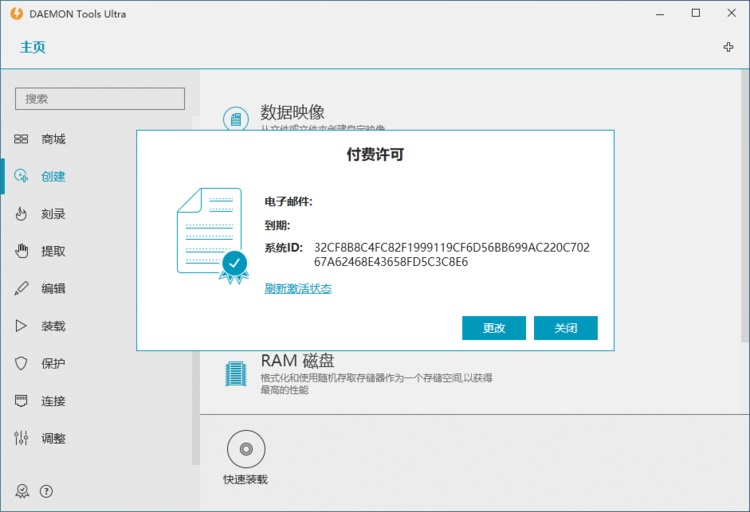Focus the 搜索 search field
The width and height of the screenshot is (750, 512).
[x=100, y=99]
